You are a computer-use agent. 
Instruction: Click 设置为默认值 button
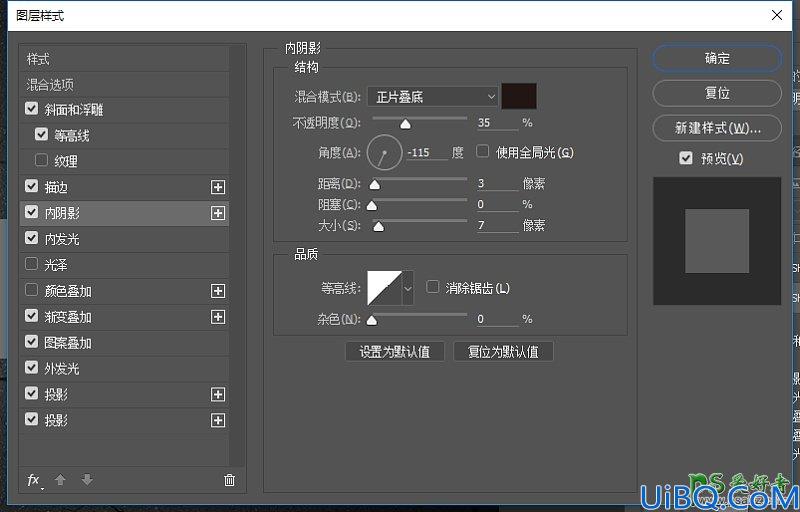[395, 352]
